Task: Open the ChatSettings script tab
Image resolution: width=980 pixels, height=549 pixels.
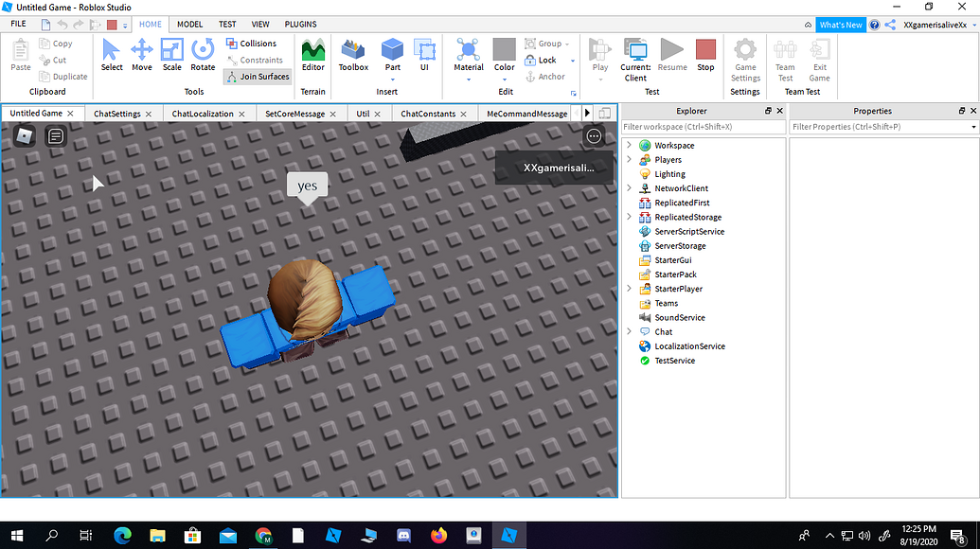Action: click(x=116, y=114)
